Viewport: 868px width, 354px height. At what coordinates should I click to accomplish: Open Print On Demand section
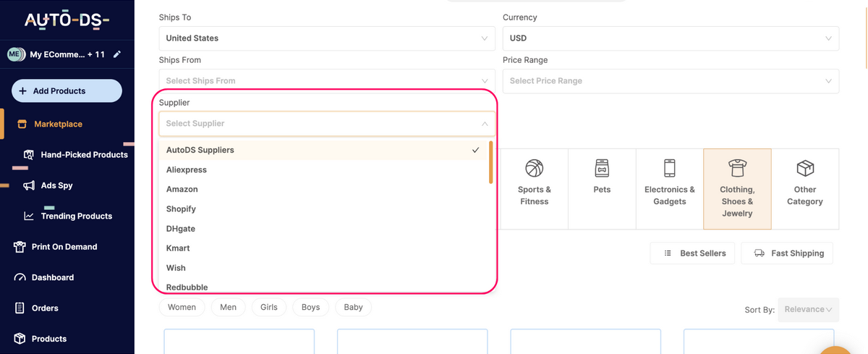point(64,247)
